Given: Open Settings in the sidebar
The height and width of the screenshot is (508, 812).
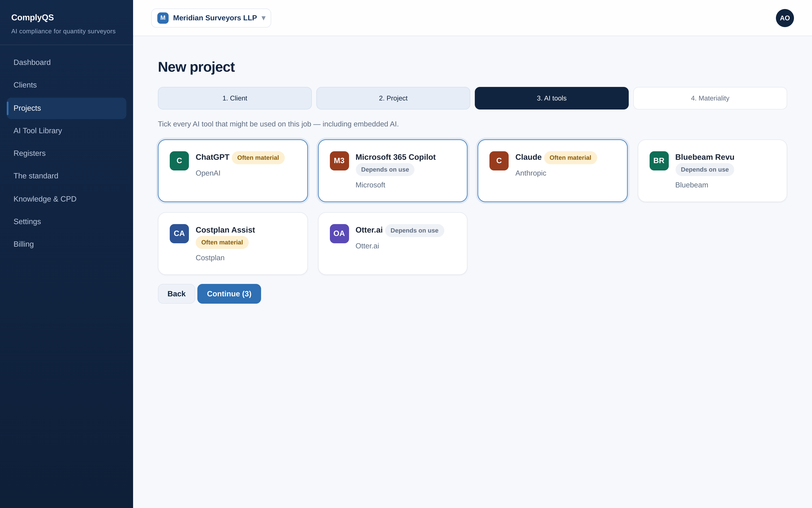Looking at the screenshot, I should [67, 222].
